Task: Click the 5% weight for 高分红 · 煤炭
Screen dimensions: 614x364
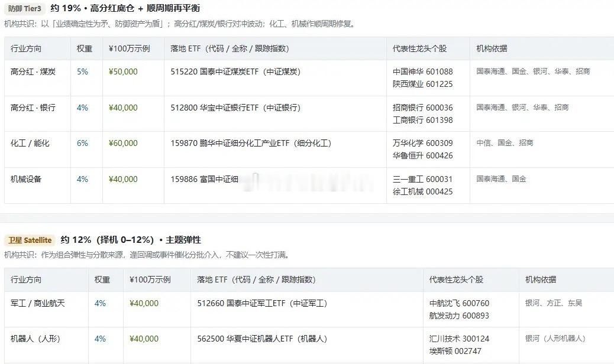Action: pos(82,71)
